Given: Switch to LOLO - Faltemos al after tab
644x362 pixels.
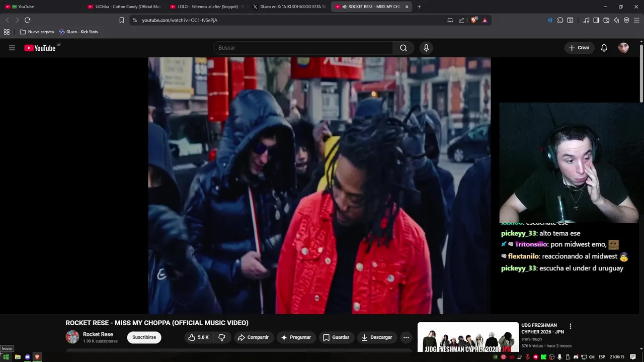Looking at the screenshot, I should pos(206,7).
